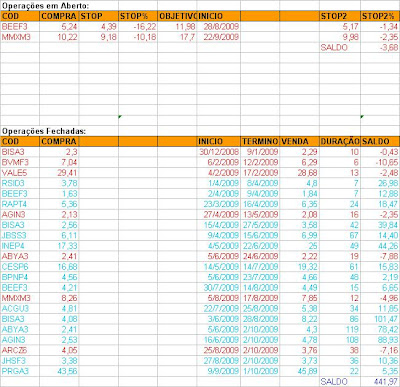Click the VENDA column header

(x=299, y=141)
